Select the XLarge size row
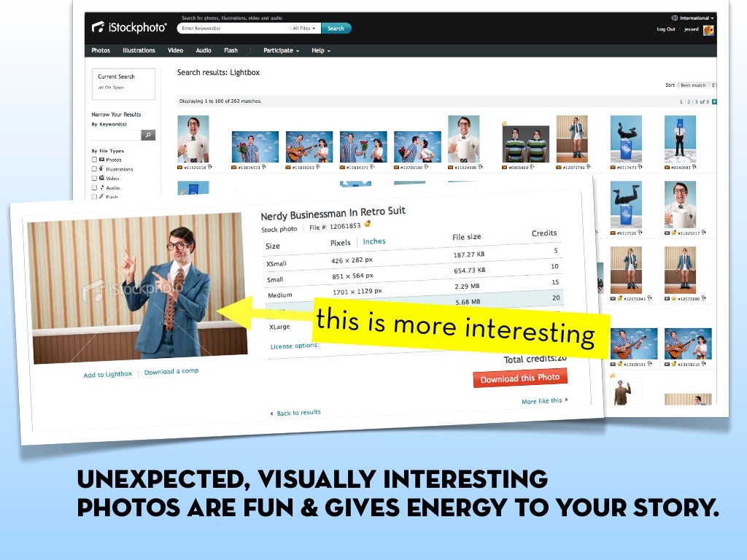The width and height of the screenshot is (747, 560). click(x=279, y=327)
